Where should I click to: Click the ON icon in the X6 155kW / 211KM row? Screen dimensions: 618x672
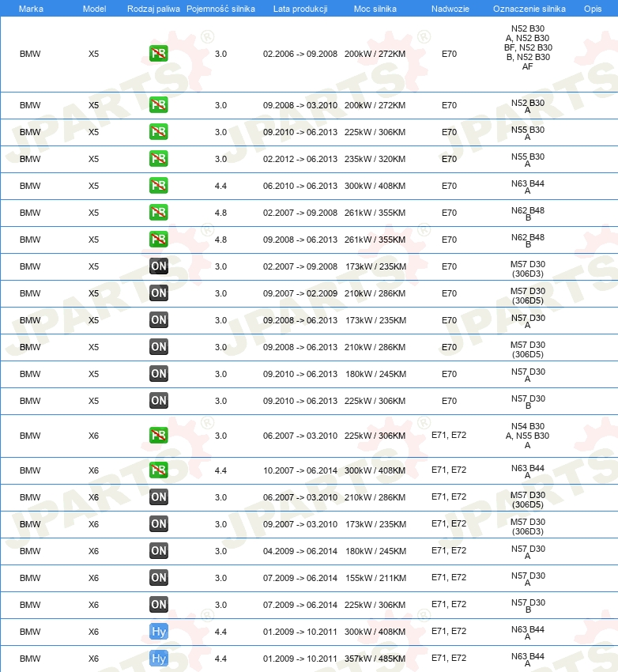coord(159,578)
